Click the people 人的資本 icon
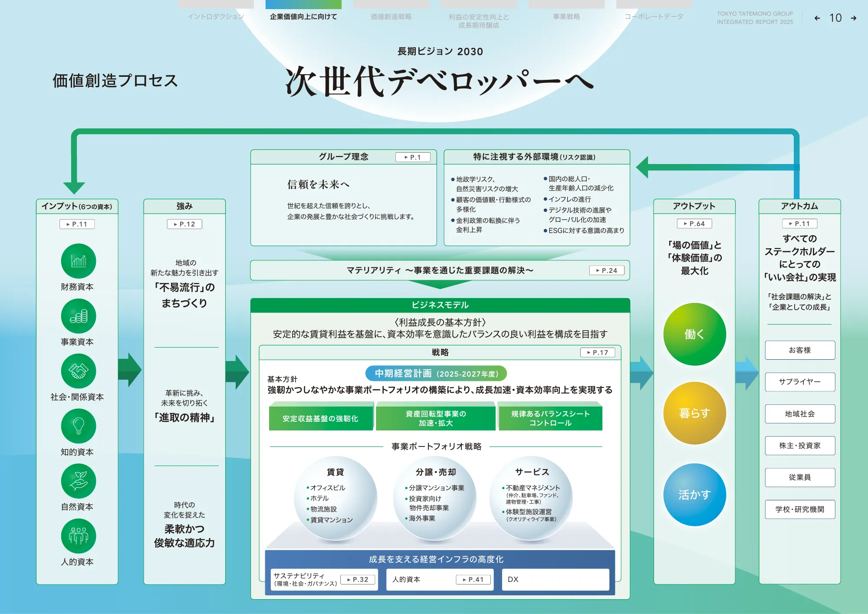The width and height of the screenshot is (868, 614). tap(78, 536)
